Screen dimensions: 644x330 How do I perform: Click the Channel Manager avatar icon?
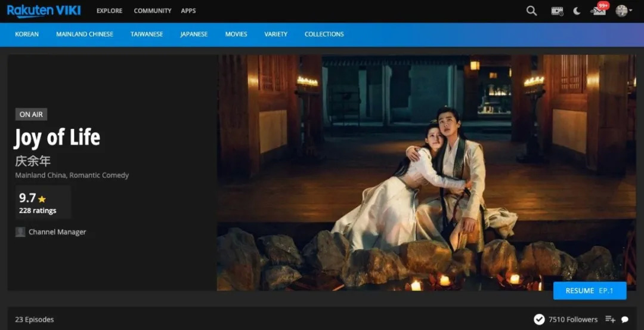pos(20,232)
